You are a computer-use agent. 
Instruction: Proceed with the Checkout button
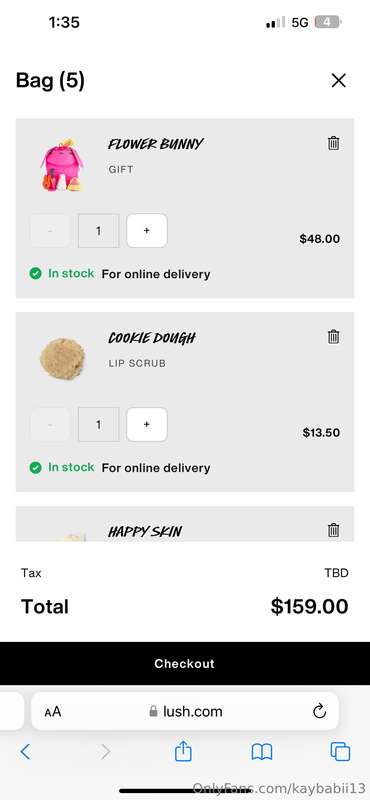185,663
